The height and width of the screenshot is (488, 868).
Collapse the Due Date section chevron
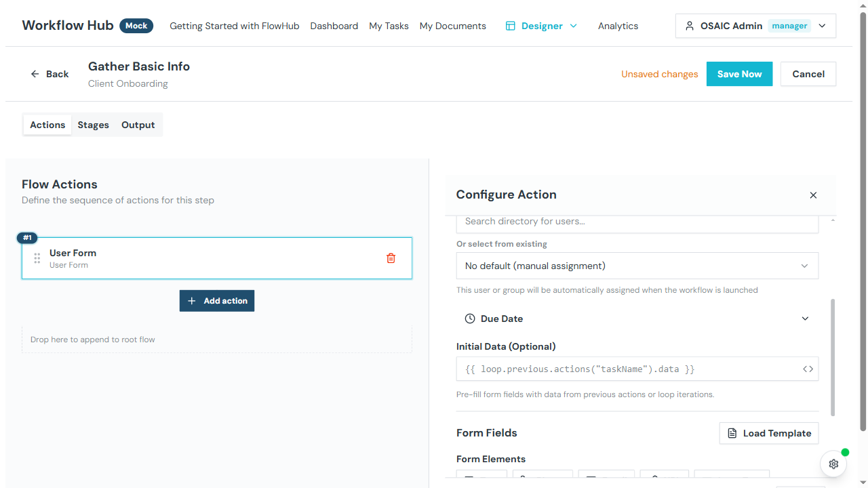click(805, 318)
